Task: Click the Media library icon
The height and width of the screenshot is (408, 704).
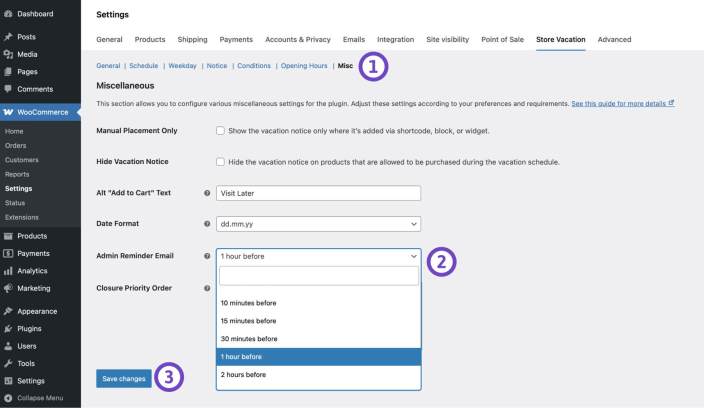Action: [8, 54]
